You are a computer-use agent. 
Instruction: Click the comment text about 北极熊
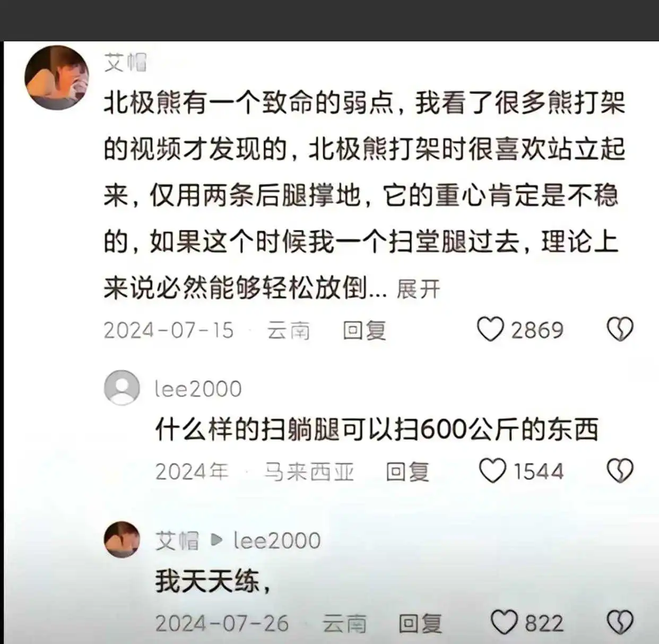click(364, 195)
